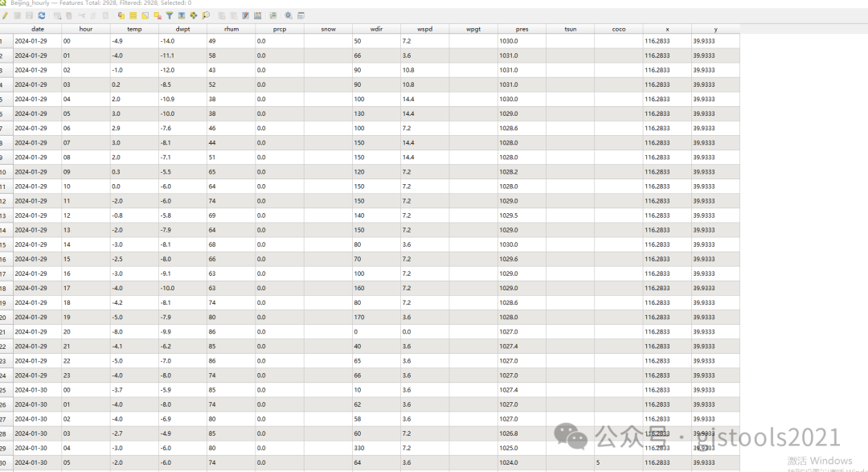Click the wpgt column header
The height and width of the screenshot is (472, 868).
click(x=473, y=29)
